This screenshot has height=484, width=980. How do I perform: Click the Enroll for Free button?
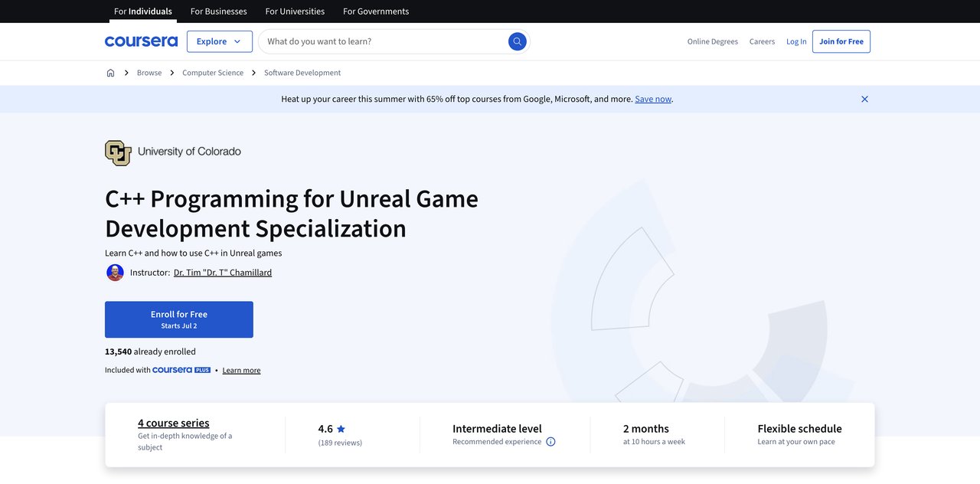[179, 319]
